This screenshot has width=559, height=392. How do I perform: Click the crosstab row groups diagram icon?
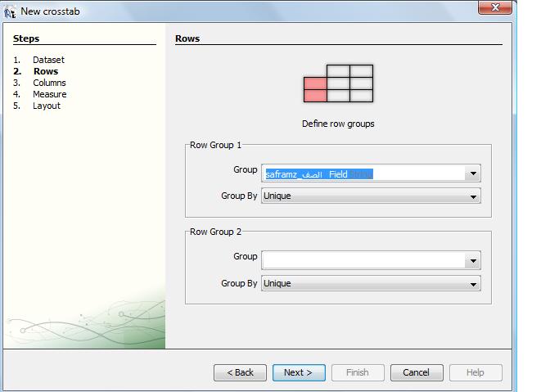pyautogui.click(x=338, y=83)
